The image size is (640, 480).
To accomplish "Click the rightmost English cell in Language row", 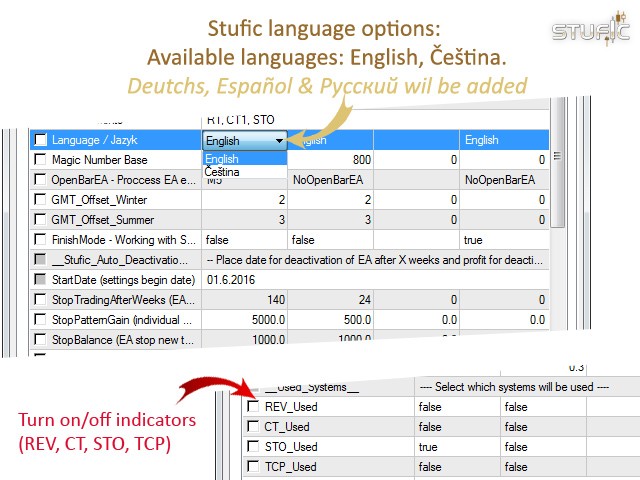I will [504, 140].
